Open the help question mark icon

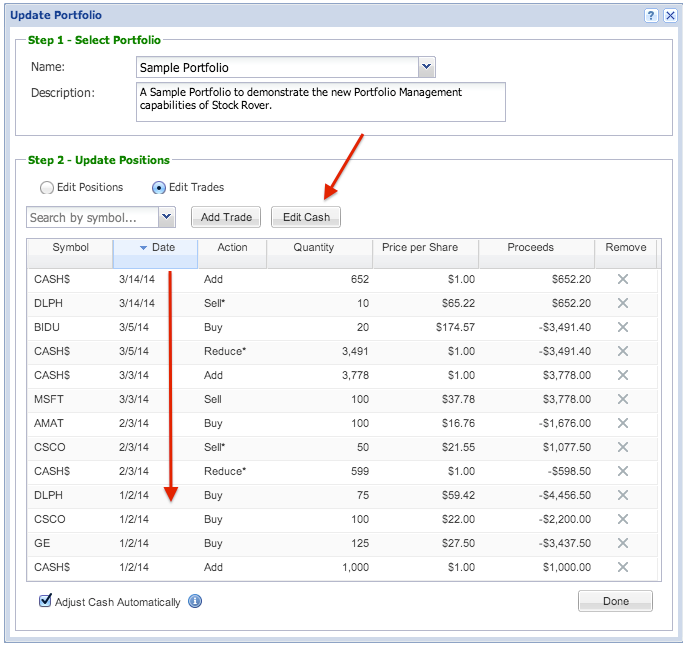(x=651, y=16)
